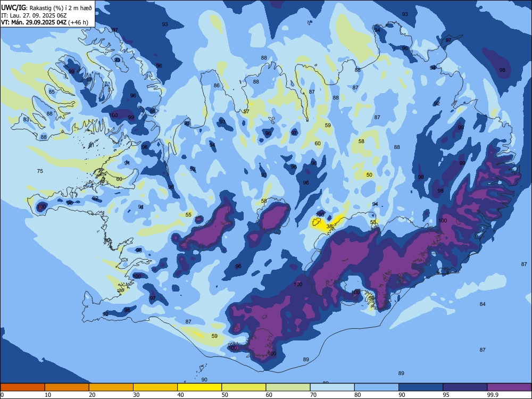Click the map value '86' in the north
This screenshot has width=532, height=399.
(217, 86)
